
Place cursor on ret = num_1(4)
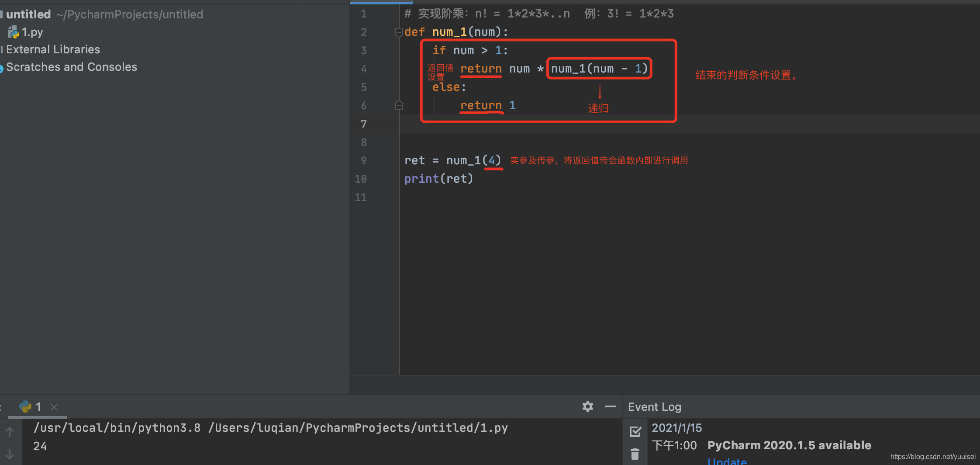[452, 160]
